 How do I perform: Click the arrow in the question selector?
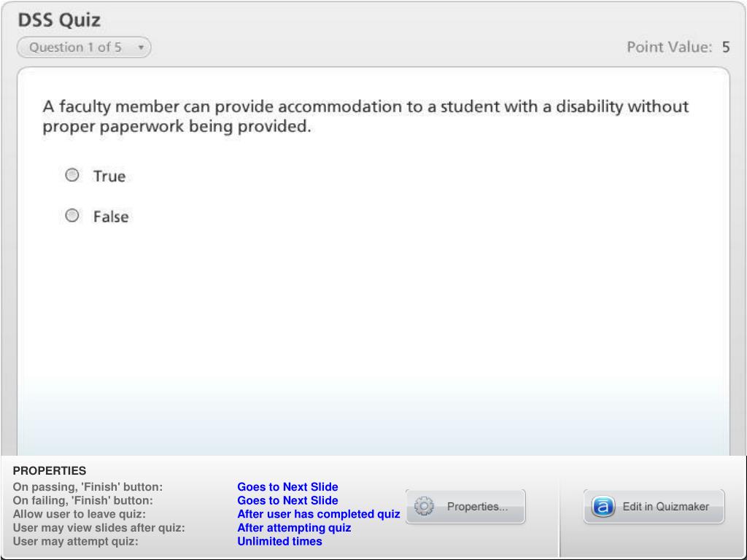(x=141, y=47)
